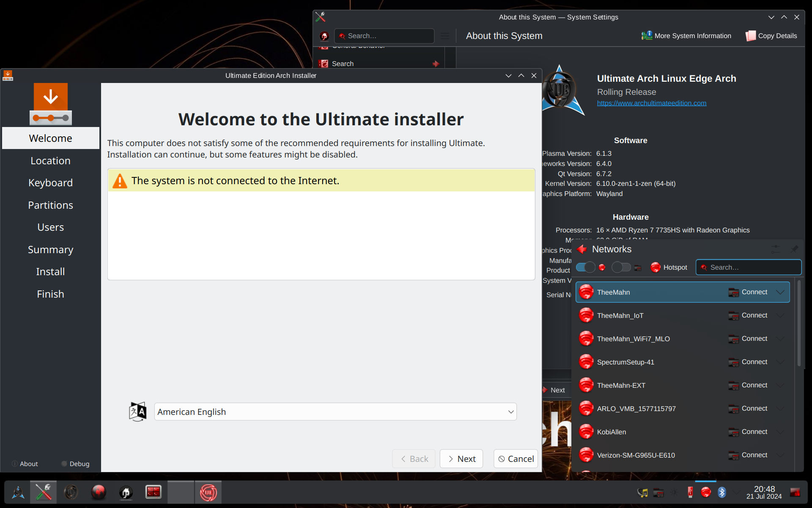
Task: Click the red globe taskbar icon
Action: 98,492
